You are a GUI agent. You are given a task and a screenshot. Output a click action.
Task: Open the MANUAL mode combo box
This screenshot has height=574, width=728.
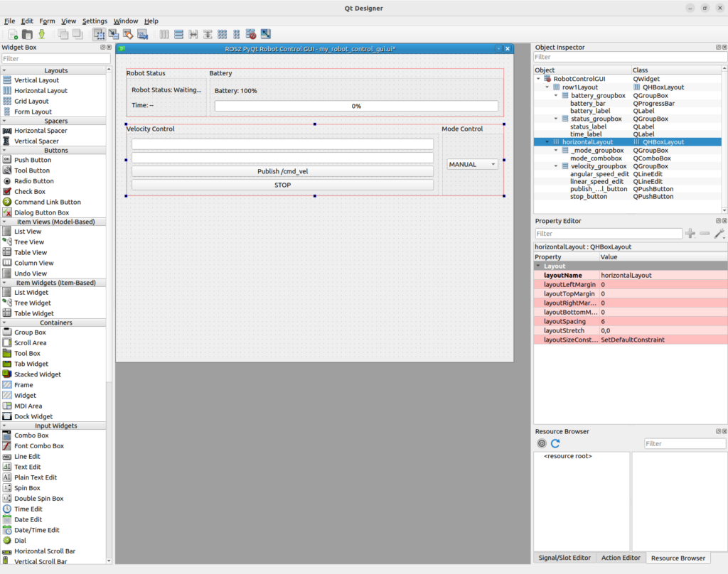tap(472, 164)
